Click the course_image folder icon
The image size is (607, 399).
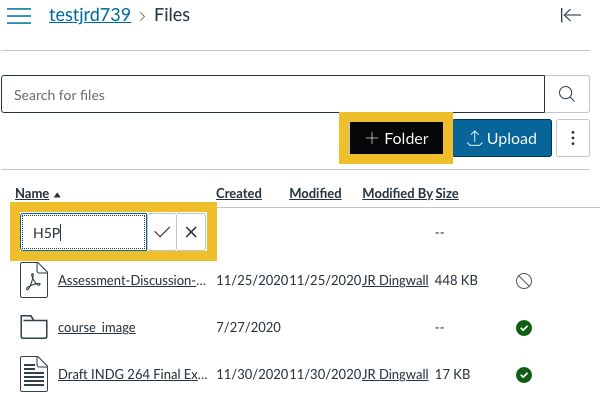tap(34, 327)
